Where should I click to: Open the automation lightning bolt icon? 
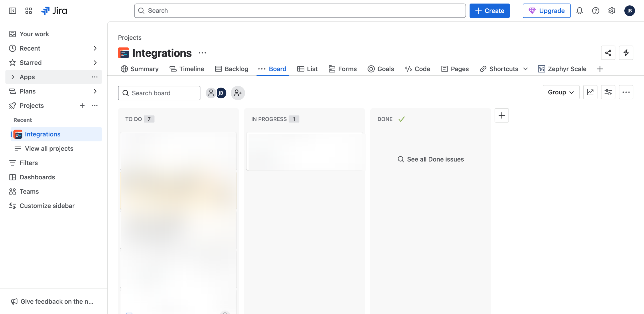[x=626, y=53]
